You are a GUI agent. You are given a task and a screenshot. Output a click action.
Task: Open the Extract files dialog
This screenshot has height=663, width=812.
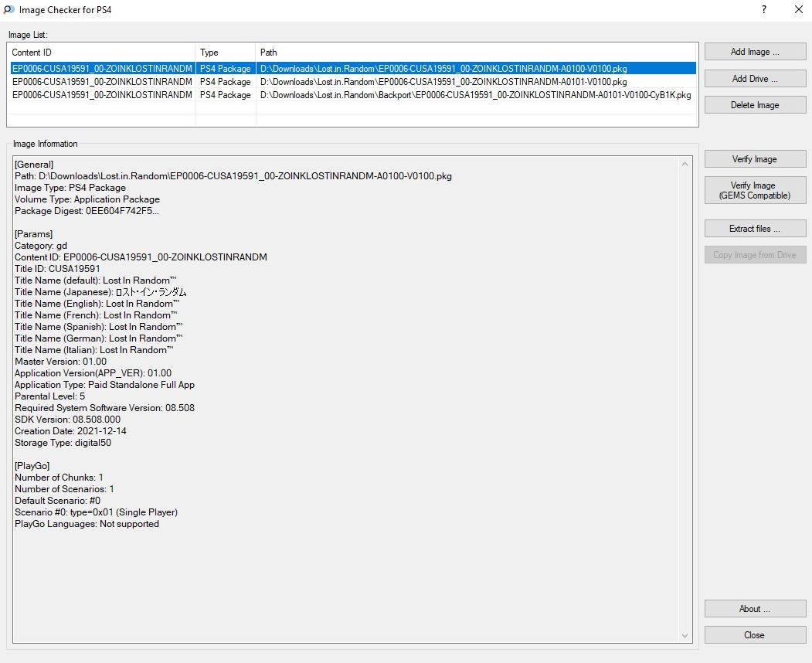point(755,229)
